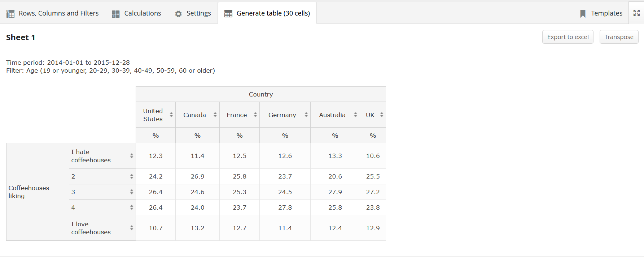Sort by row 4 arrows
This screenshot has height=257, width=644.
pos(132,207)
